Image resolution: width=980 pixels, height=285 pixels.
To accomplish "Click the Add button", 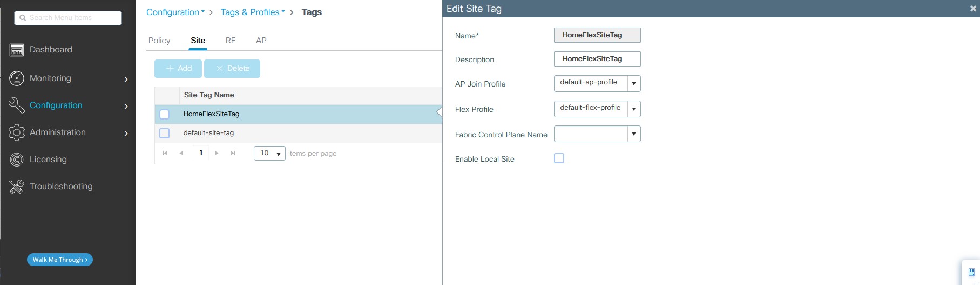I will (178, 69).
